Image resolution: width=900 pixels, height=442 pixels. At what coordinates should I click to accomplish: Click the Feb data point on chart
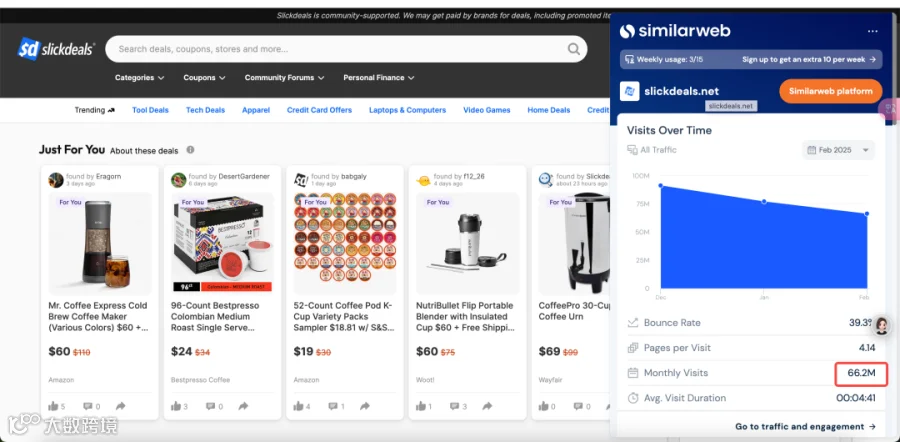(867, 214)
